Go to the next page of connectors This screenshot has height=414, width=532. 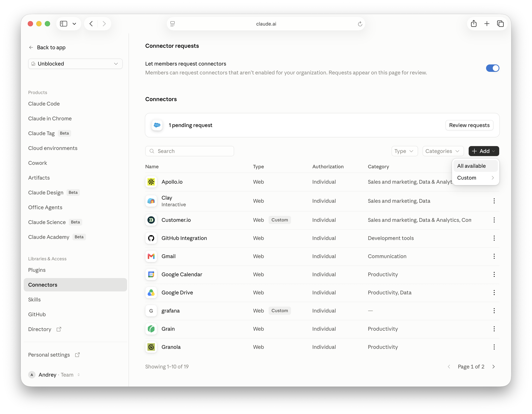pyautogui.click(x=493, y=367)
